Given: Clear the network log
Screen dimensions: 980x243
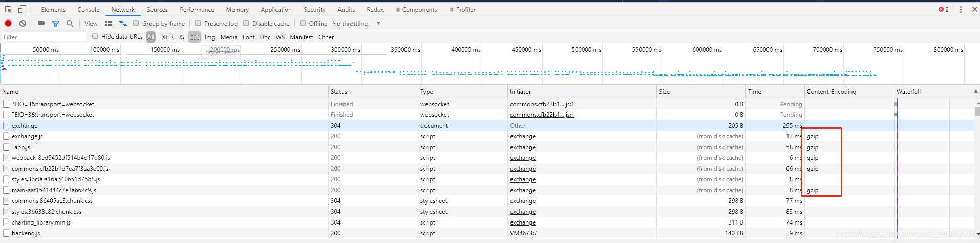Looking at the screenshot, I should click(x=23, y=23).
